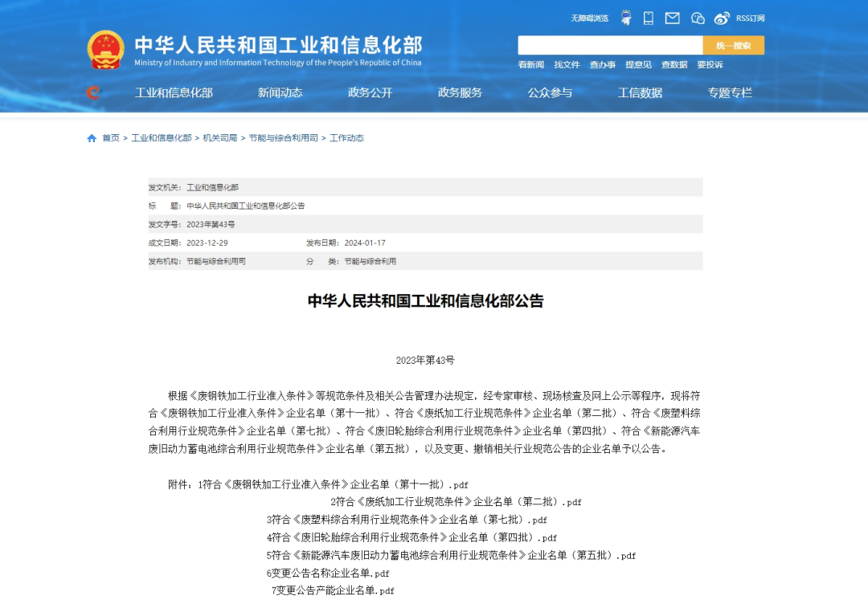Open 政务服务 navigation menu
The height and width of the screenshot is (600, 868).
[x=460, y=93]
